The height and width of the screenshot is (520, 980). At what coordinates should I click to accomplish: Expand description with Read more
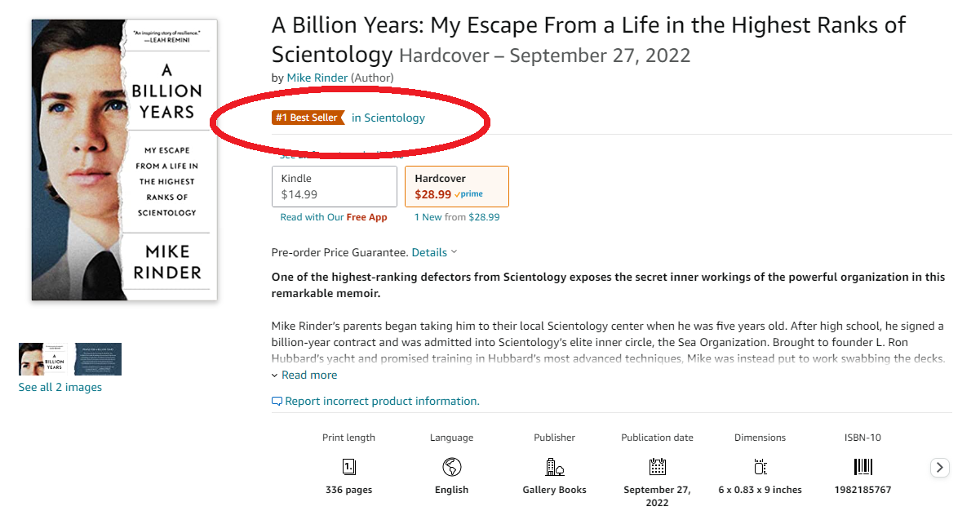tap(308, 375)
